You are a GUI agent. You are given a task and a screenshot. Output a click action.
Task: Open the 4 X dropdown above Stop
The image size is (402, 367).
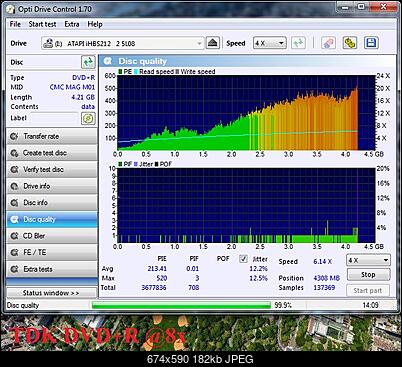pos(368,260)
